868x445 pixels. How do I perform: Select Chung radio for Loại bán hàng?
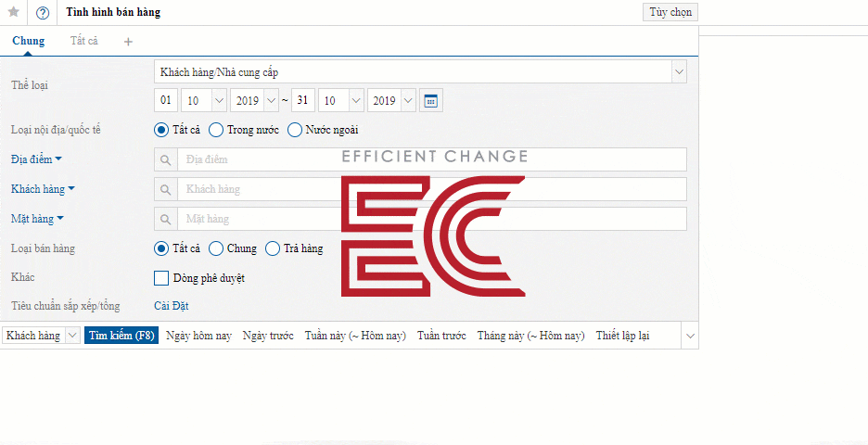click(216, 248)
